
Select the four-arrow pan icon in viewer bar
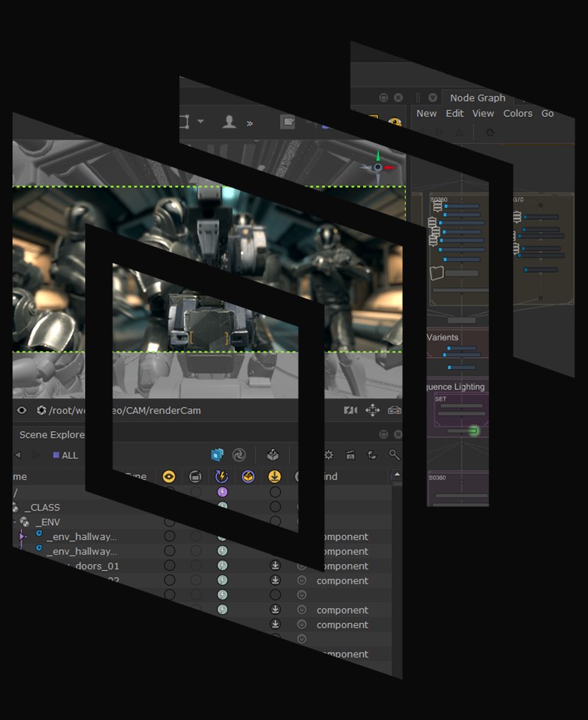[x=372, y=410]
